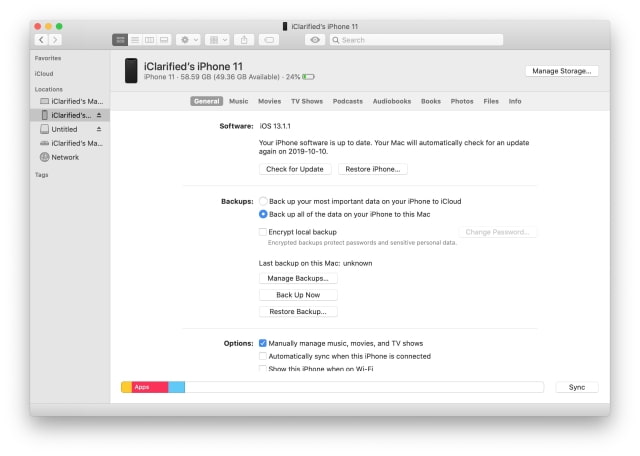Open Manage Backups

pos(298,278)
